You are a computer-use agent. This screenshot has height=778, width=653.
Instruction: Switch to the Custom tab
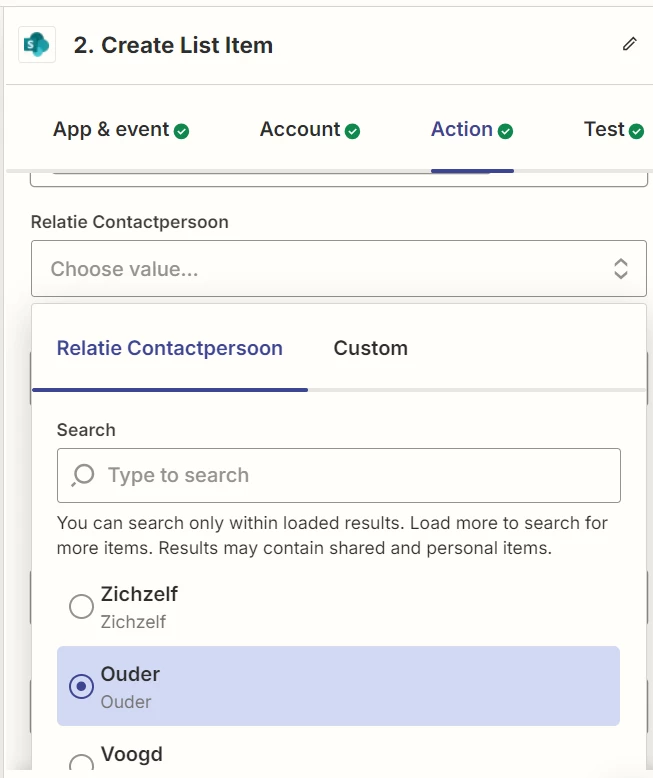tap(371, 349)
